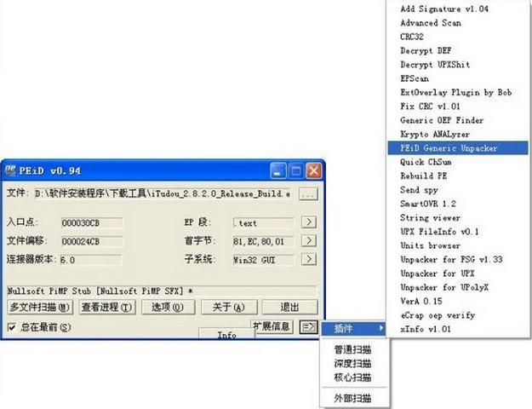Click file offset field 000024CB
This screenshot has width=532, height=409.
coord(92,241)
